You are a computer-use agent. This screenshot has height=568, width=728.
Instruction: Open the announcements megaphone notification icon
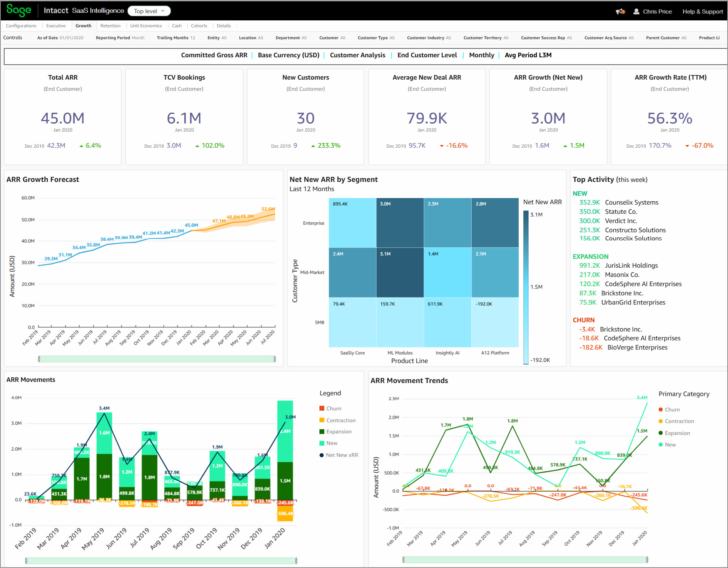[620, 11]
